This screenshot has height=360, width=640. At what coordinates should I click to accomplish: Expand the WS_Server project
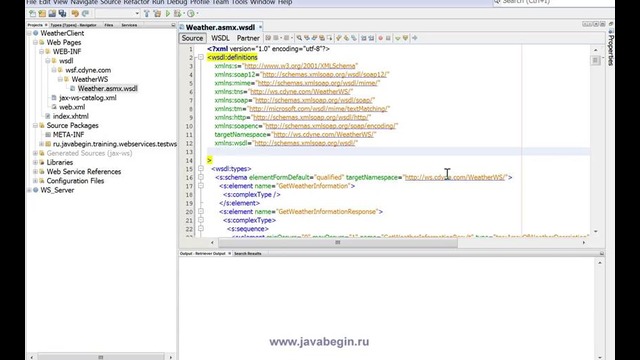coord(29,190)
